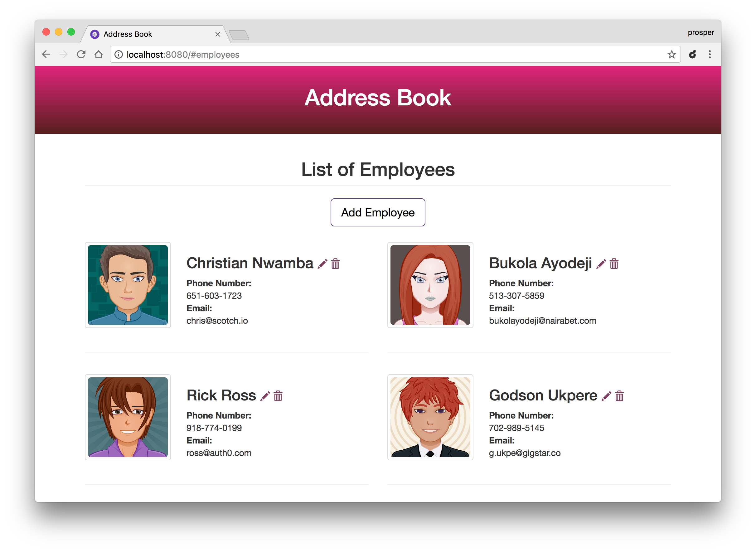
Task: Edit Bukola Ayodeji with pencil icon
Action: [601, 264]
